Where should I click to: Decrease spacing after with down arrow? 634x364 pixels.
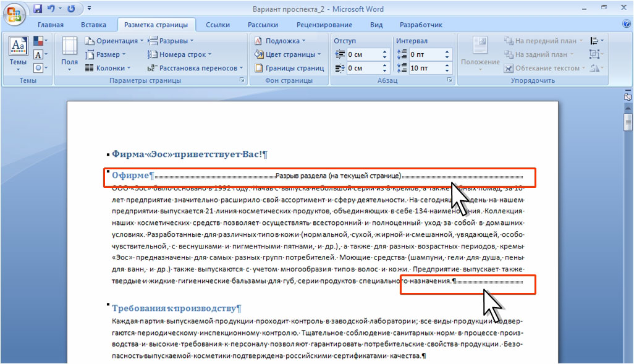pos(447,70)
